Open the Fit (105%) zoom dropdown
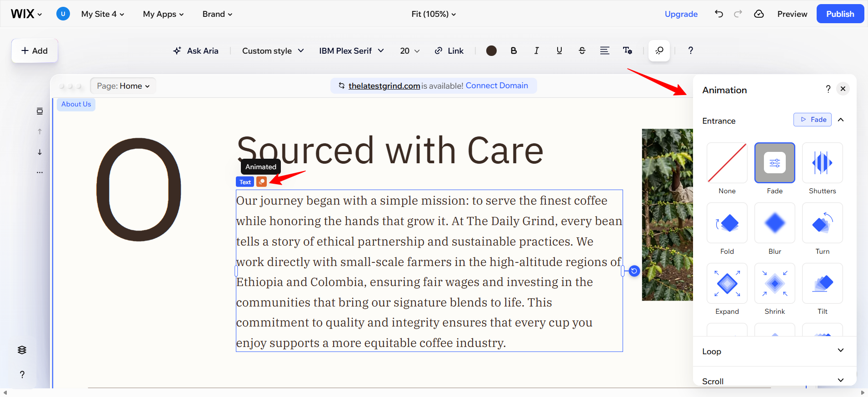 [x=434, y=14]
